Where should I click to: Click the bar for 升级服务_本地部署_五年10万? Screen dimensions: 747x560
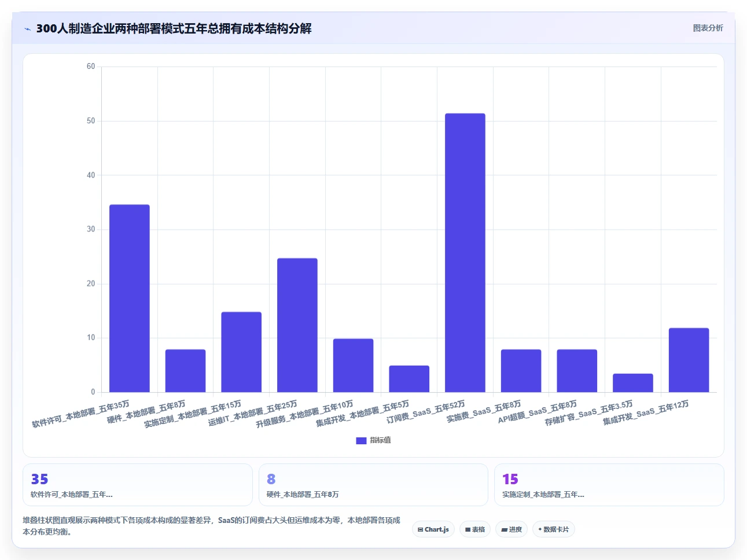click(x=353, y=366)
